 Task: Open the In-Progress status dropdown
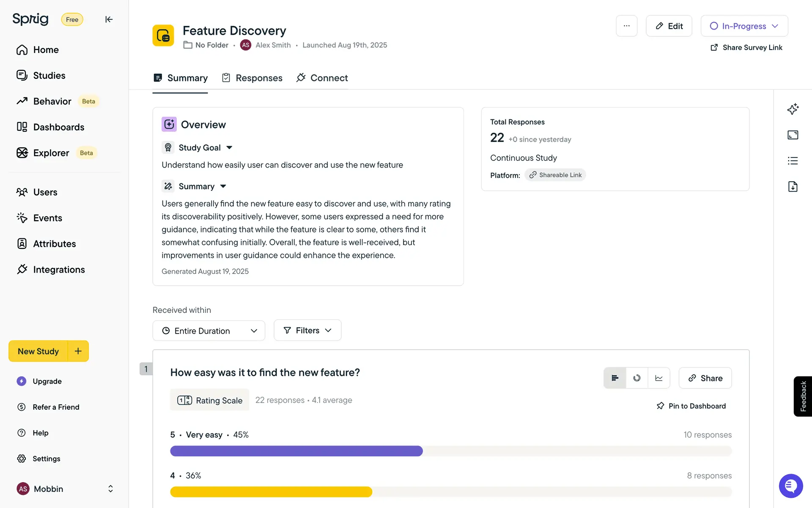pos(744,26)
